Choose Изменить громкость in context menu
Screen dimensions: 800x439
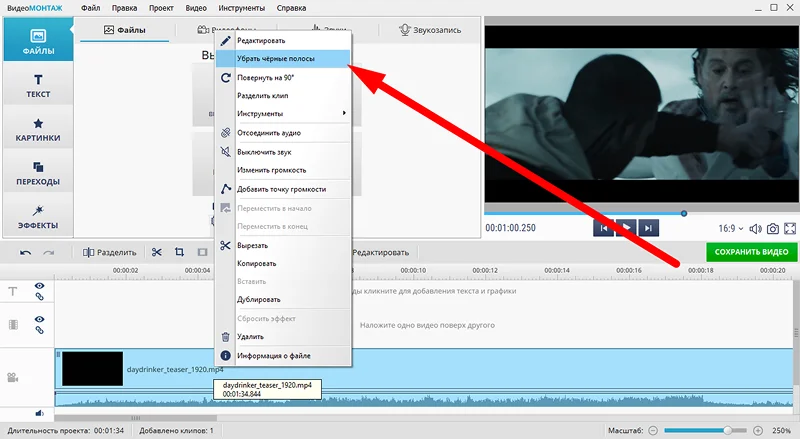pos(284,170)
